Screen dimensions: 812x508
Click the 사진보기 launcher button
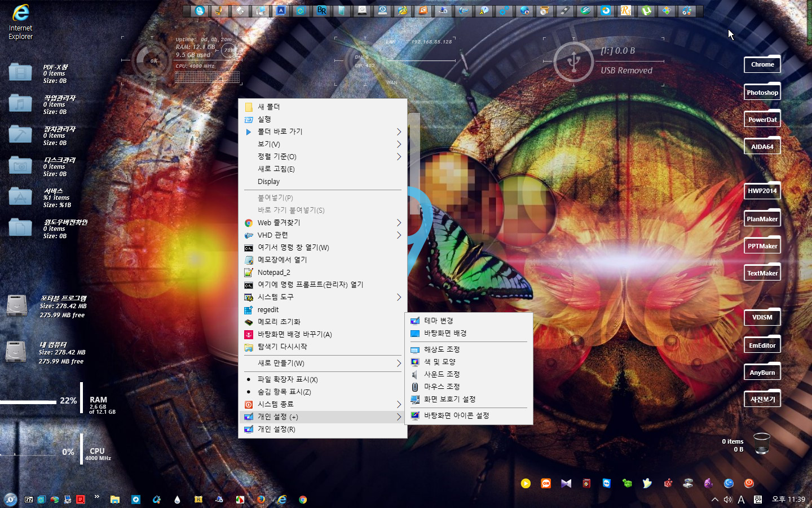pos(762,399)
